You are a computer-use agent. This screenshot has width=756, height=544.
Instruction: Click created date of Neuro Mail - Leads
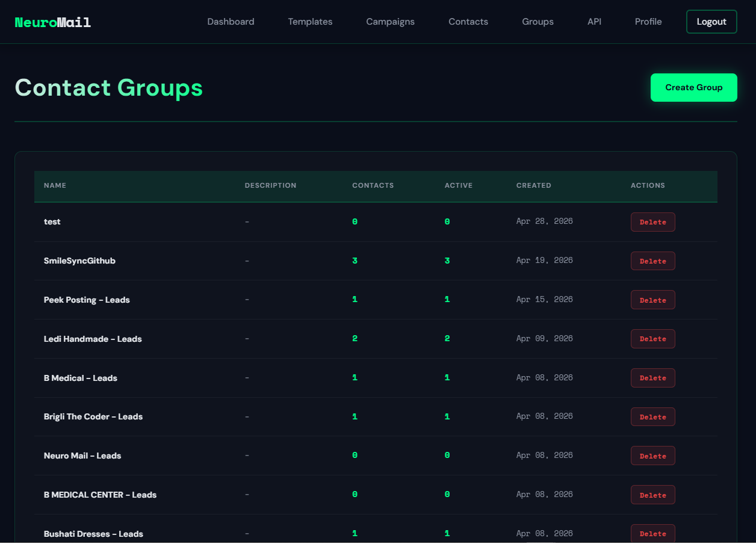click(x=545, y=456)
